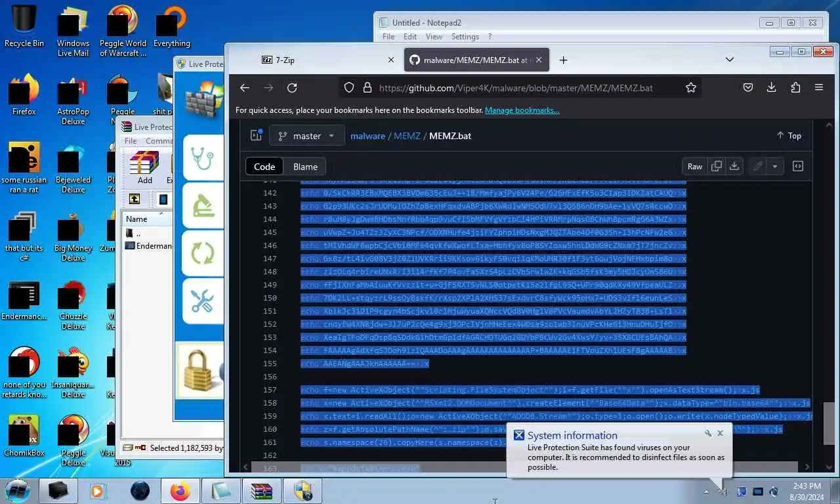This screenshot has height=504, width=840.
Task: Open Notepad2 File menu
Action: coord(388,37)
